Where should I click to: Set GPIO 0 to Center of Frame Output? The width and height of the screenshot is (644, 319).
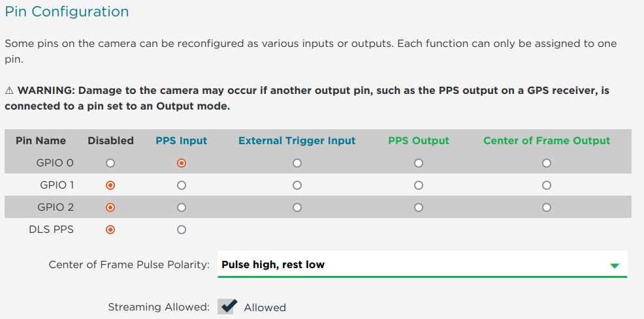(x=547, y=162)
